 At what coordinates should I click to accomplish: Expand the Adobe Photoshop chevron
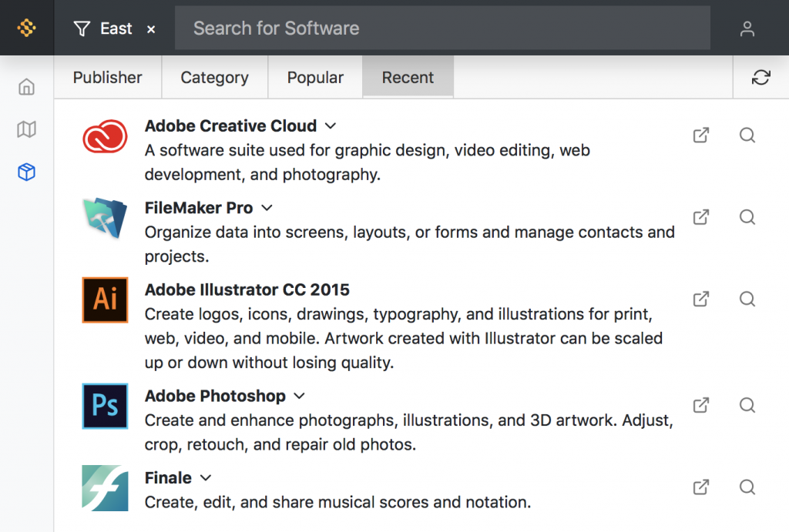click(300, 396)
